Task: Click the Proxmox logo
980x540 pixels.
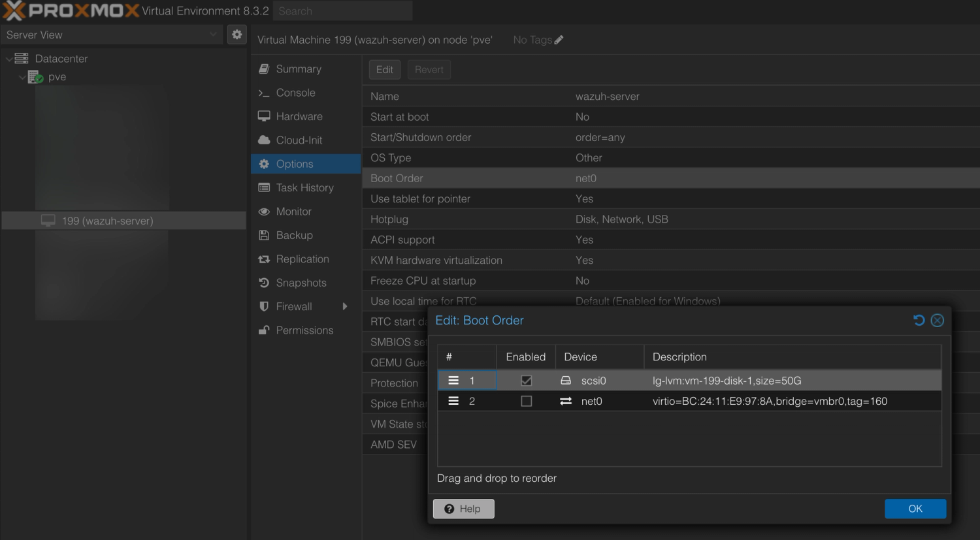Action: pos(71,11)
